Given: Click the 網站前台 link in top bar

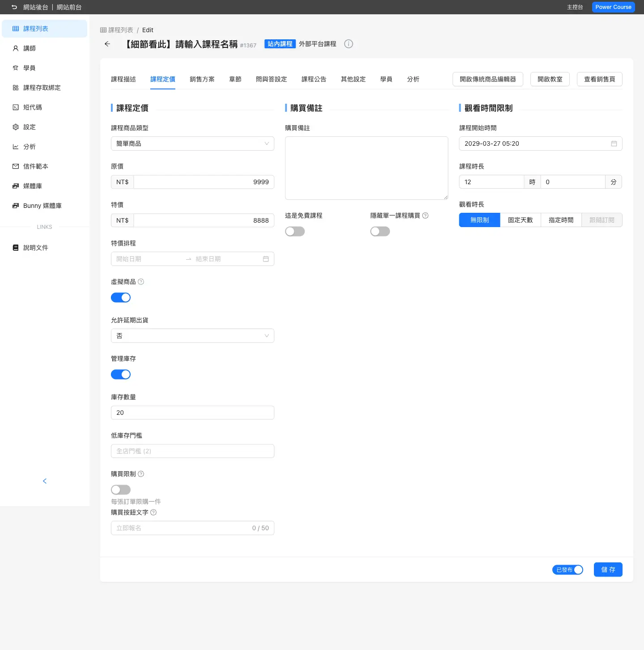Looking at the screenshot, I should pyautogui.click(x=69, y=7).
